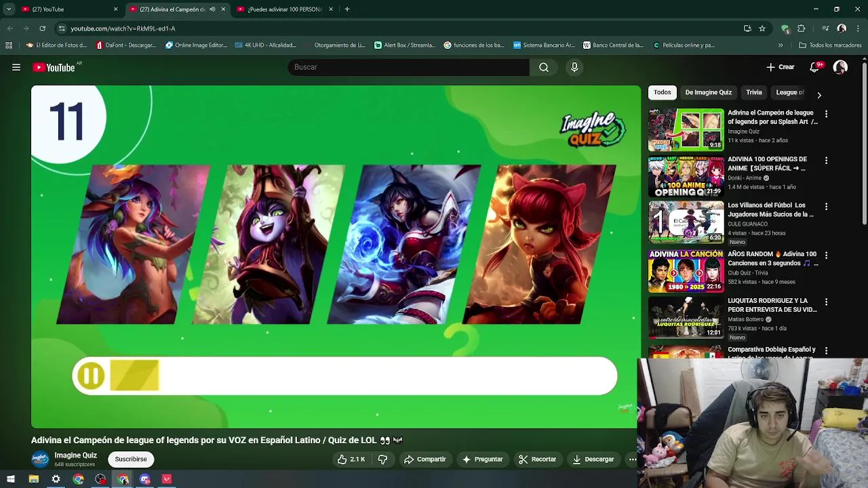Open 100 Anime Opening Quiz thumbnail
The width and height of the screenshot is (868, 488).
[686, 176]
